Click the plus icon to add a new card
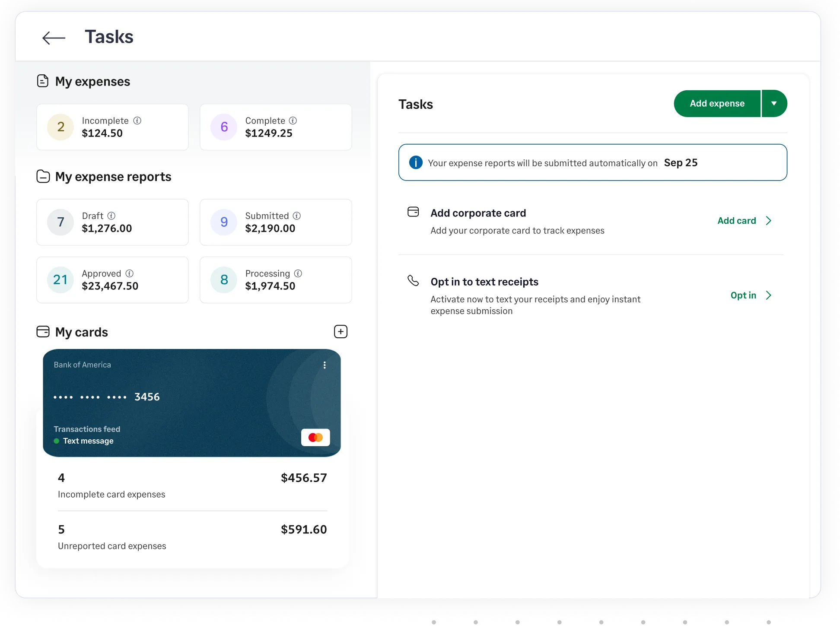Image resolution: width=840 pixels, height=628 pixels. coord(340,331)
